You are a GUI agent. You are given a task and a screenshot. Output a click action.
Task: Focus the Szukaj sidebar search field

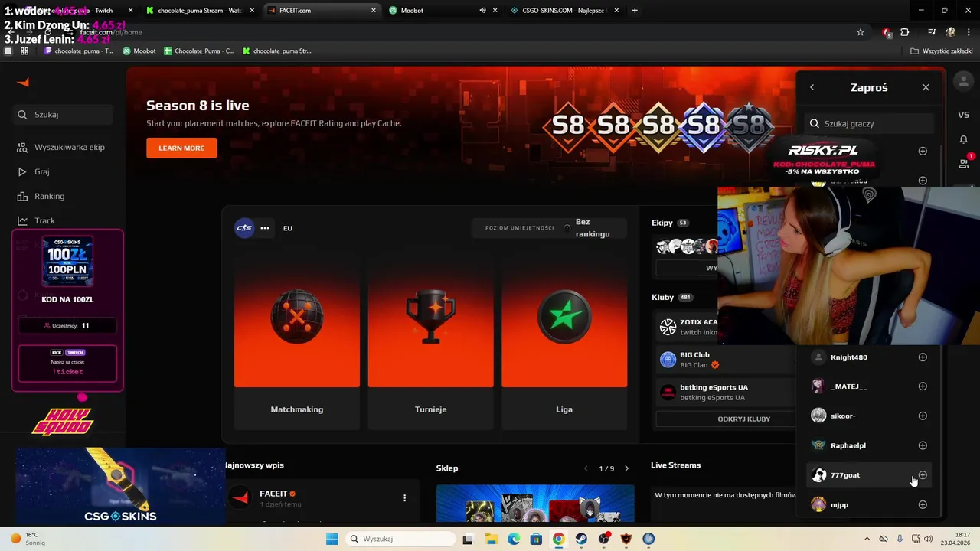click(x=63, y=114)
